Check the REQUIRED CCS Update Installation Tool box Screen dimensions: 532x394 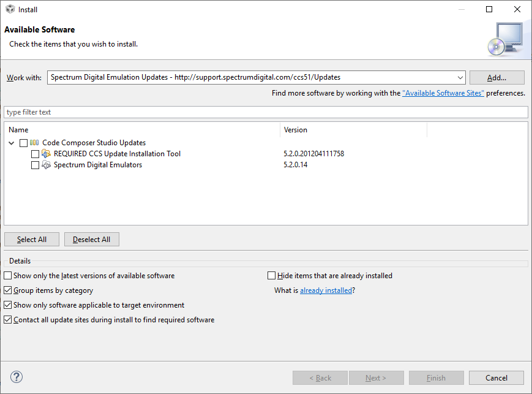[x=35, y=154]
